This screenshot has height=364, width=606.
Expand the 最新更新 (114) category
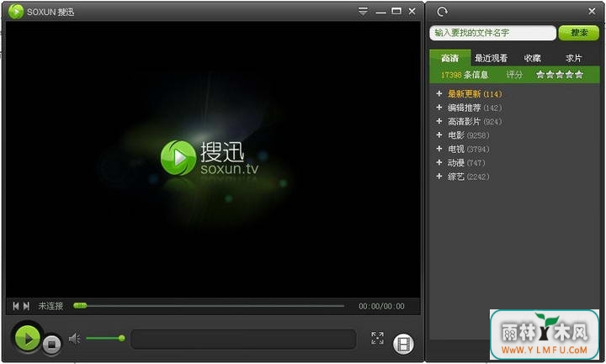(439, 93)
